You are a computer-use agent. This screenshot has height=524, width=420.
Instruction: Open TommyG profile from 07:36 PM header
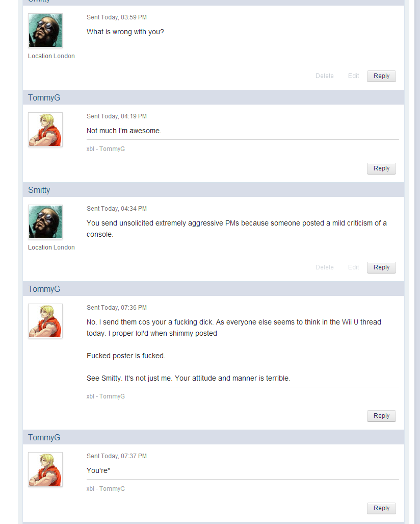(x=44, y=289)
